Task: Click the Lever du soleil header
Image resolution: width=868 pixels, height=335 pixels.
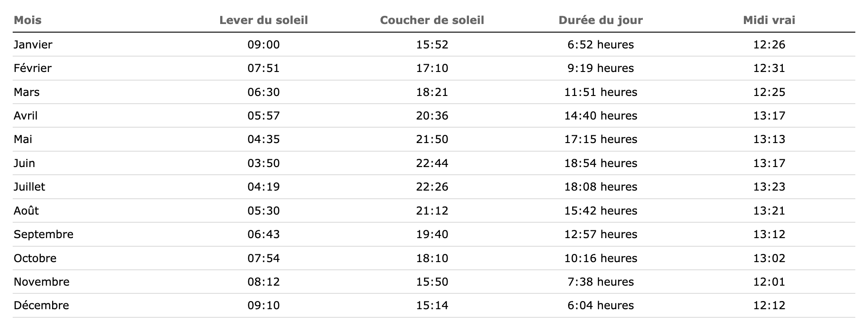Action: tap(263, 20)
